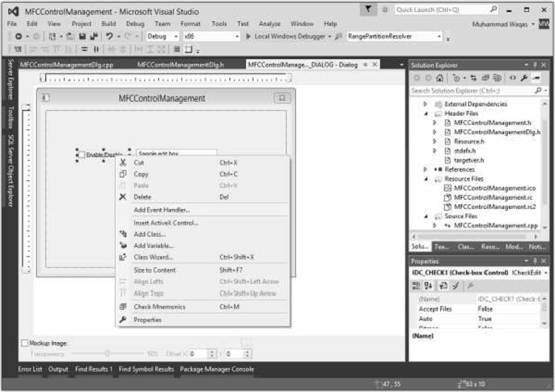Click the Toggle Guides icon in dialog editor toolbar
The width and height of the screenshot is (555, 392).
click(x=189, y=49)
